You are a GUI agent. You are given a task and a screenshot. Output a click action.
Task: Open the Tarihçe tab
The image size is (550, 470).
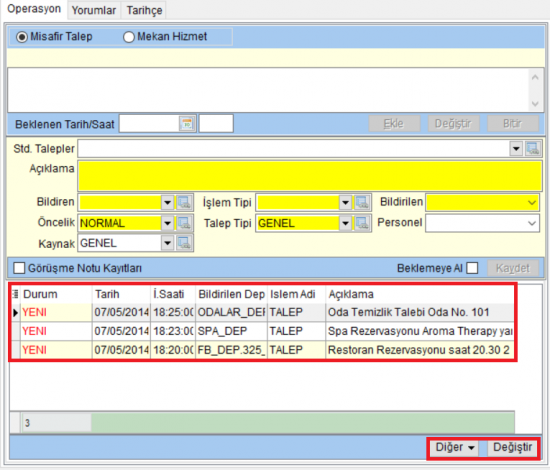[x=144, y=10]
